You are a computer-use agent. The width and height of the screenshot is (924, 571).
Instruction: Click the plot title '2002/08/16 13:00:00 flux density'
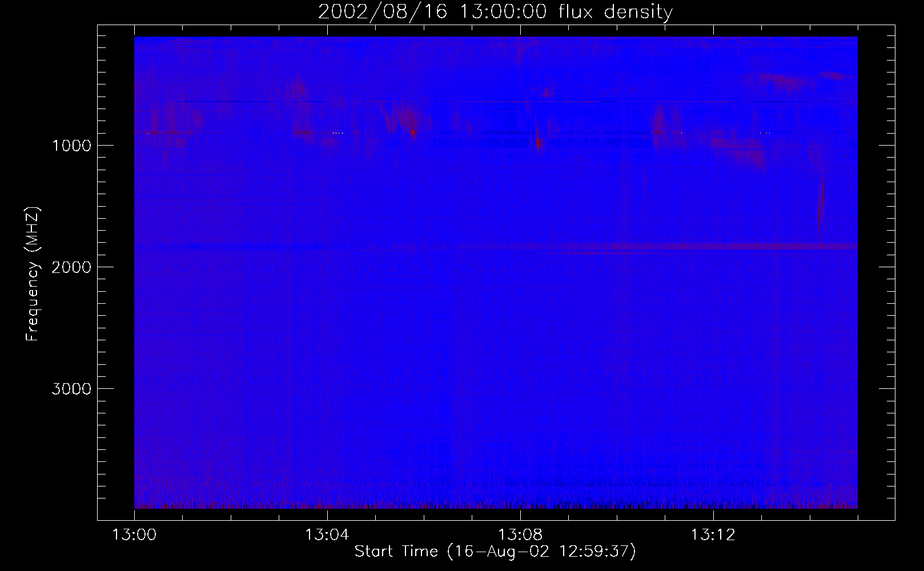click(495, 11)
